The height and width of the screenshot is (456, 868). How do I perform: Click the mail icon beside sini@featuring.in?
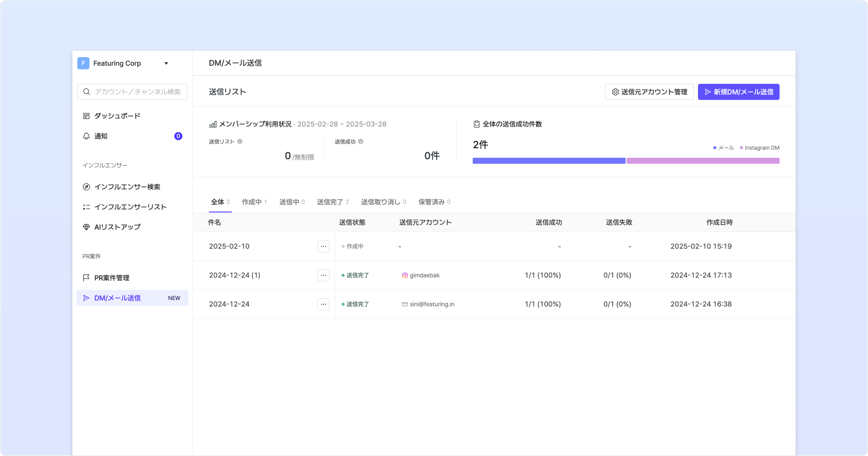[x=405, y=304]
